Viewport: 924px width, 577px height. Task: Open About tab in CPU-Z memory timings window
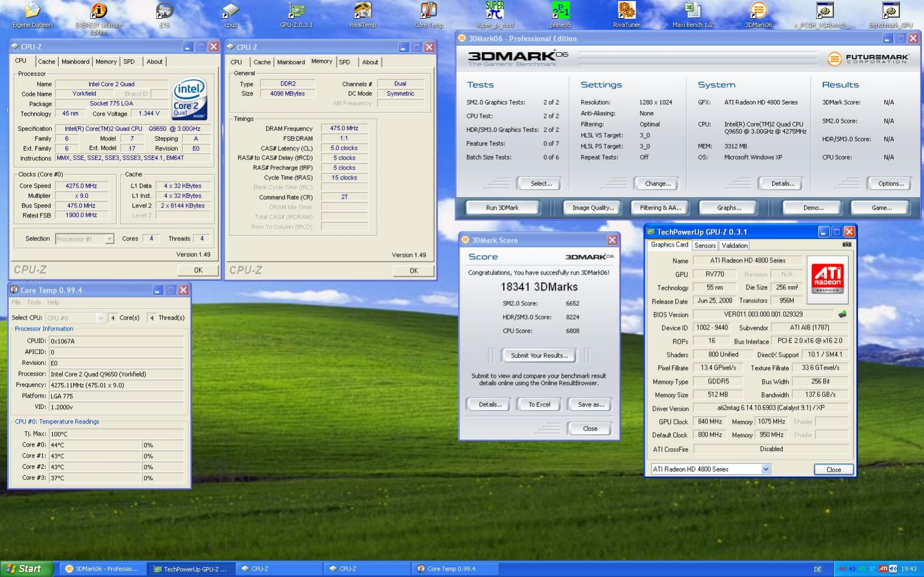pos(370,62)
